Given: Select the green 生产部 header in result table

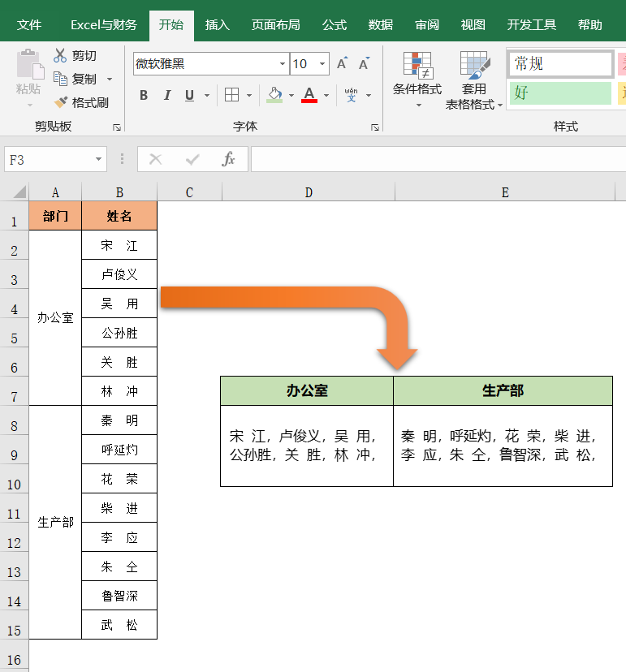Looking at the screenshot, I should (x=503, y=390).
